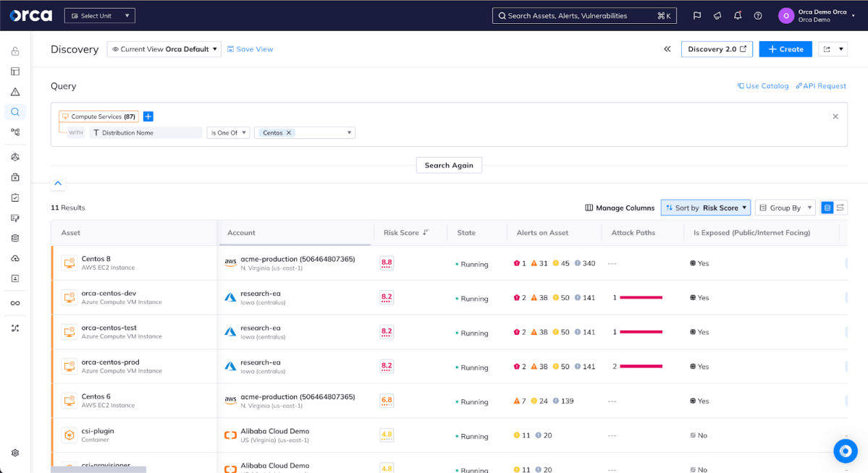868x473 pixels.
Task: Open the compliance checklist sidebar icon
Action: 15,197
